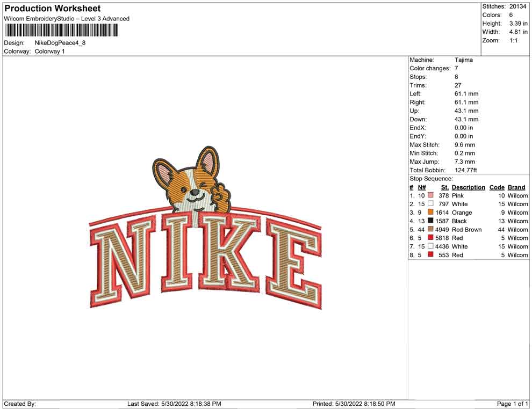The image size is (532, 409).
Task: Click the design name NikeDogPeace4_8
Action: pos(60,43)
